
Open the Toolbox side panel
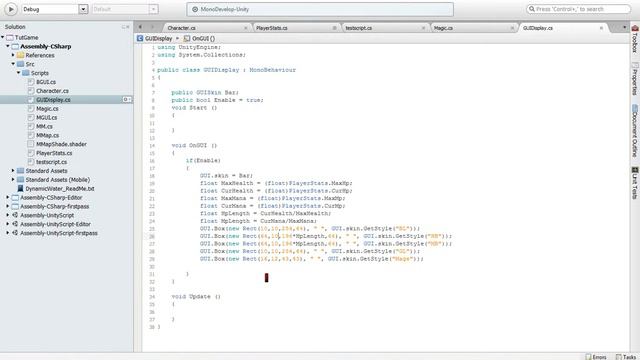pyautogui.click(x=635, y=39)
